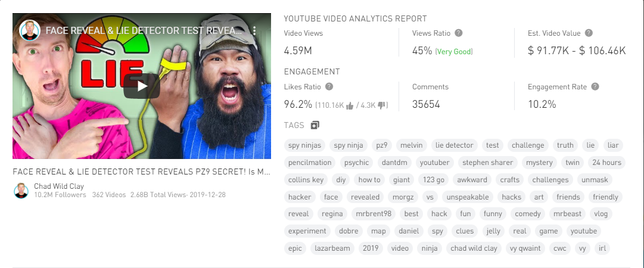Select the 'regina' tag
The height and width of the screenshot is (268, 644).
(x=332, y=213)
